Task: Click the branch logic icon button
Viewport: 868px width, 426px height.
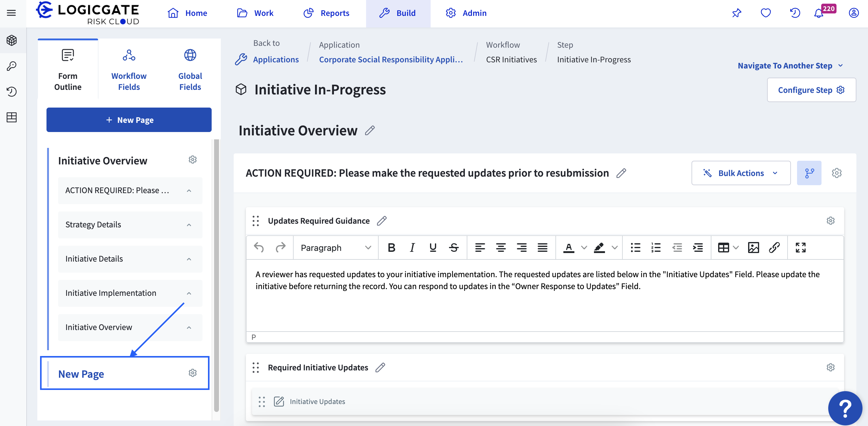Action: tap(809, 173)
